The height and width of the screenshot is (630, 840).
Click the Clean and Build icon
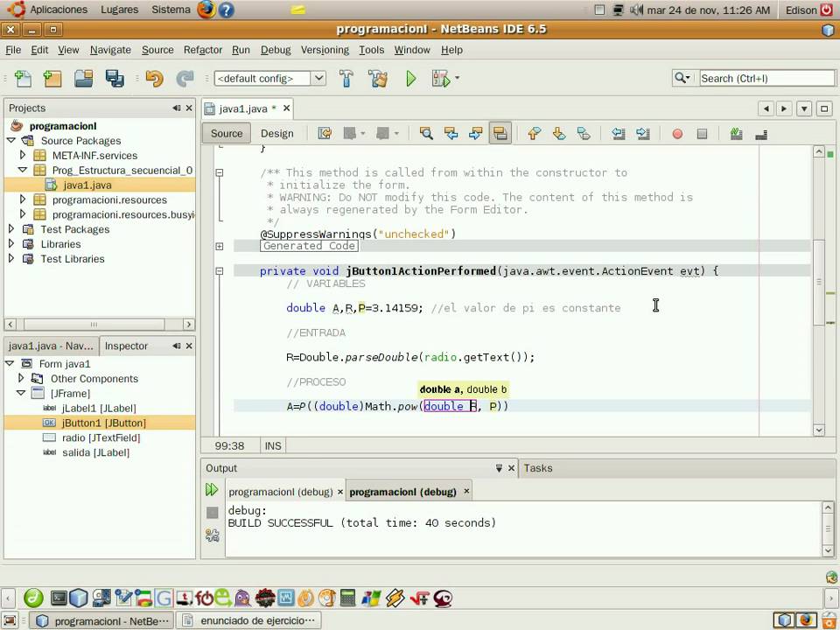point(378,79)
